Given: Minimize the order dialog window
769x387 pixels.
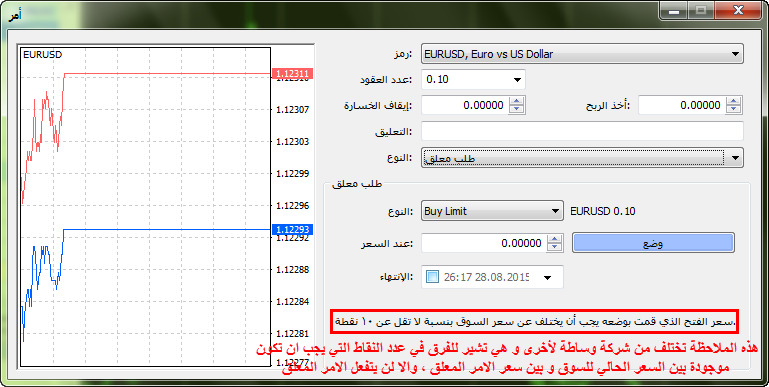Looking at the screenshot, I should [x=674, y=10].
